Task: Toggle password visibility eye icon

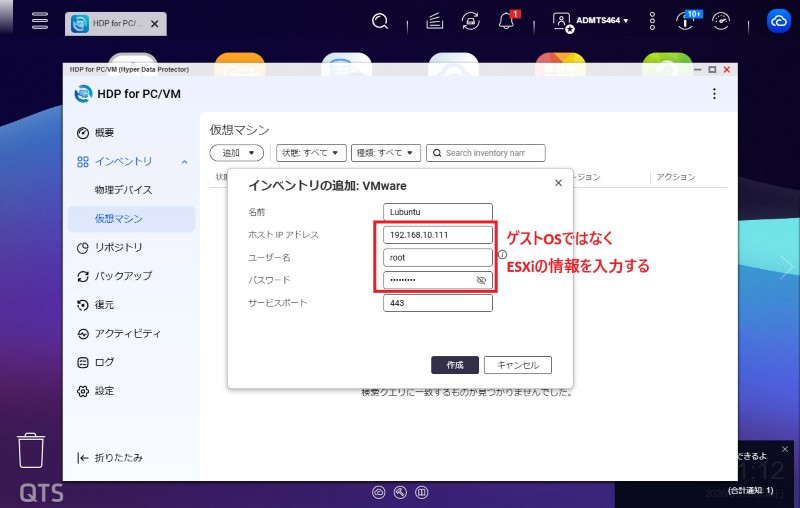Action: click(481, 281)
